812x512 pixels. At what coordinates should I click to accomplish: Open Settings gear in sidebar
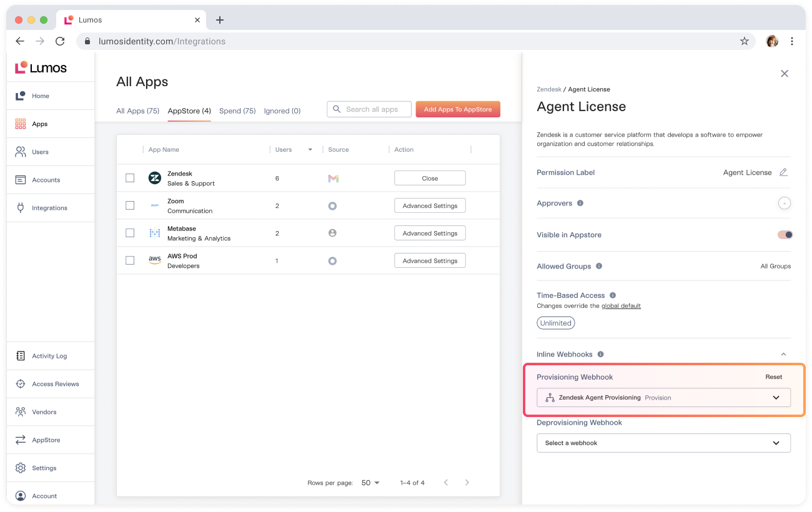[x=21, y=468]
